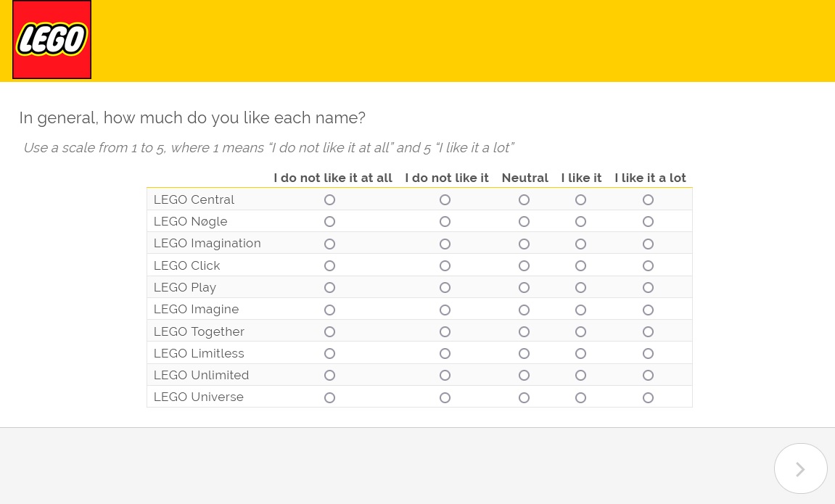
Task: Rate LEGO Imagination as 'I do not like it'
Action: click(445, 244)
